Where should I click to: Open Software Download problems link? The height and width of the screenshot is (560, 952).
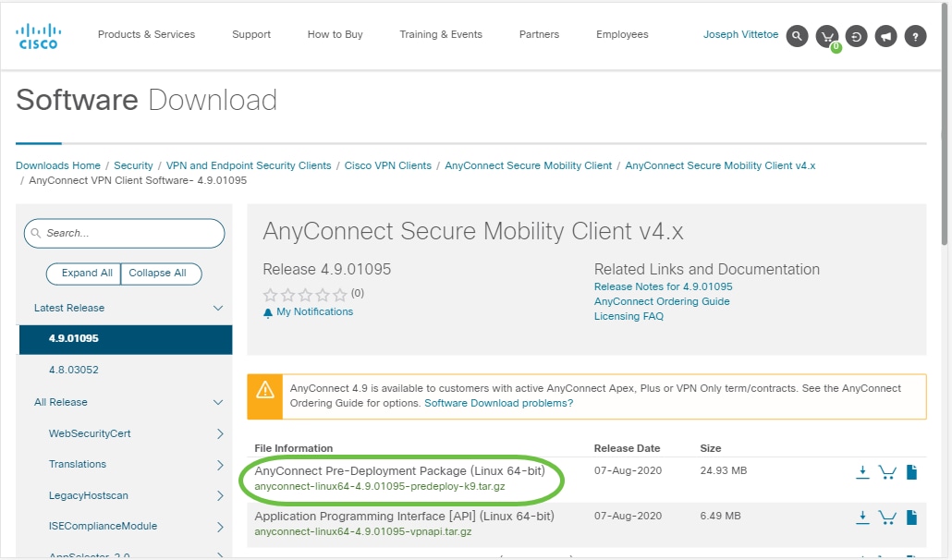tap(498, 404)
